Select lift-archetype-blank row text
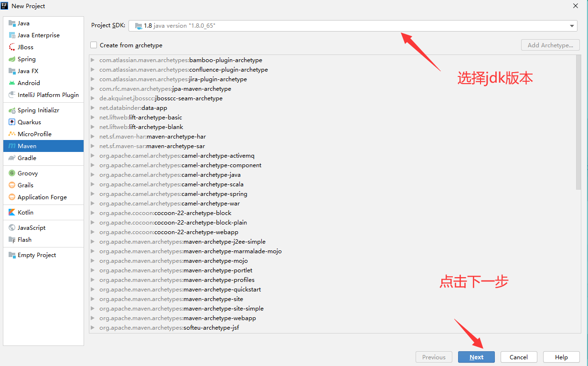This screenshot has height=366, width=588. coord(141,127)
